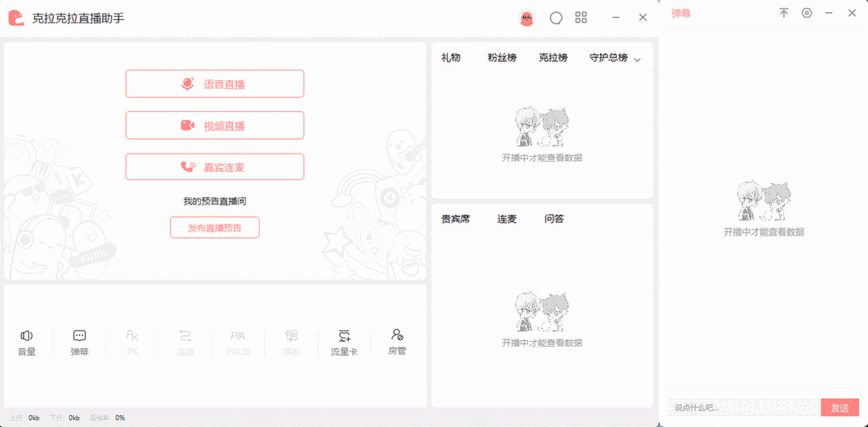Click the 下行 0kb download status

pos(65,417)
